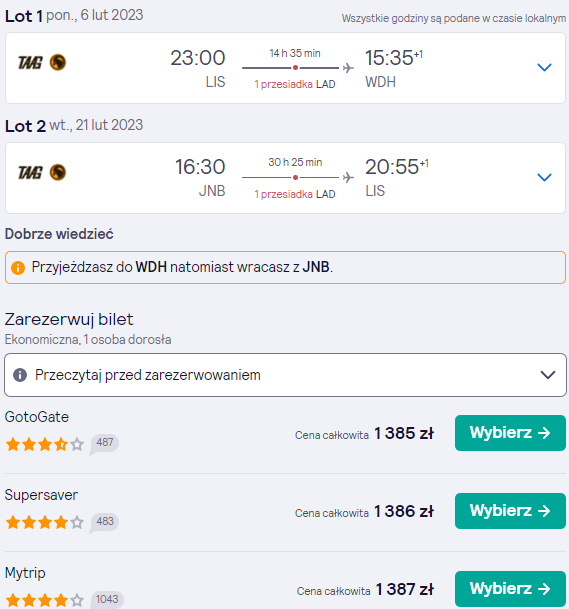Image resolution: width=569 pixels, height=609 pixels.
Task: Click the airplane icon on Lot 2 route
Action: (348, 177)
